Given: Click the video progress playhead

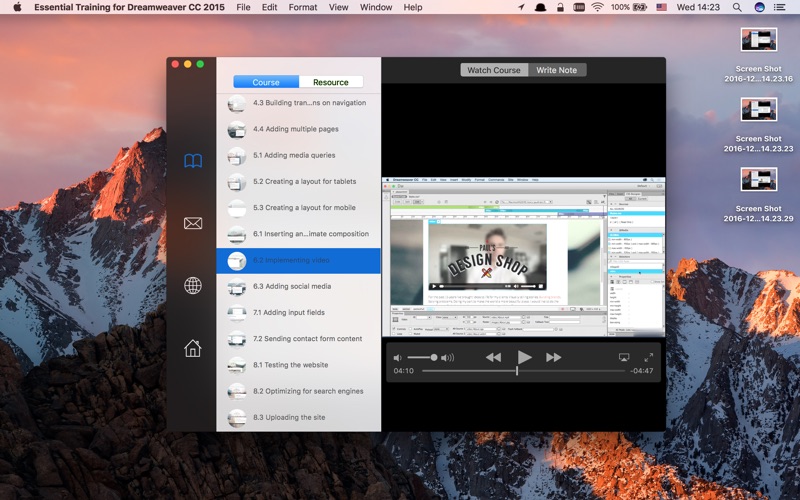Looking at the screenshot, I should (x=517, y=371).
